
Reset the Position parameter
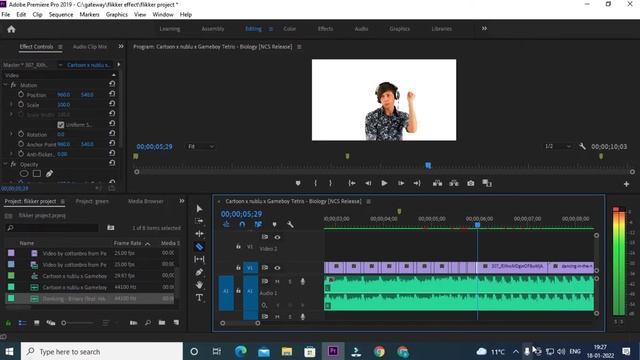[112, 94]
